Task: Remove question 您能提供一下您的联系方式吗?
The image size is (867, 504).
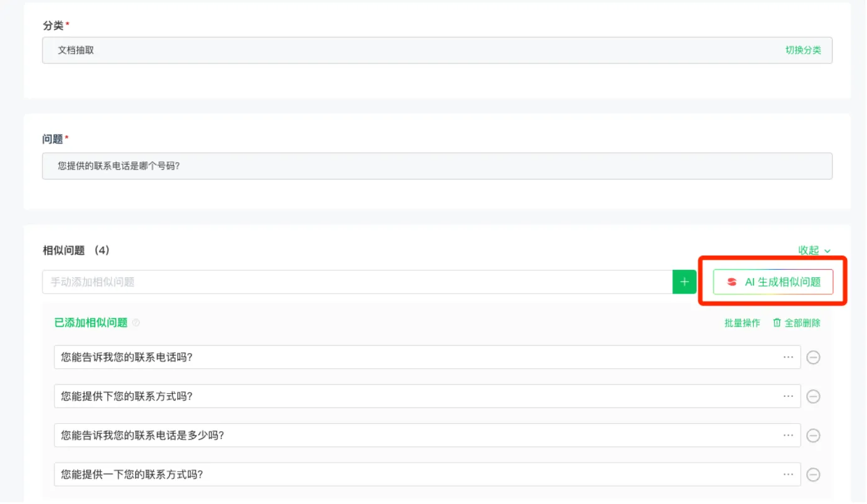Action: pyautogui.click(x=813, y=475)
